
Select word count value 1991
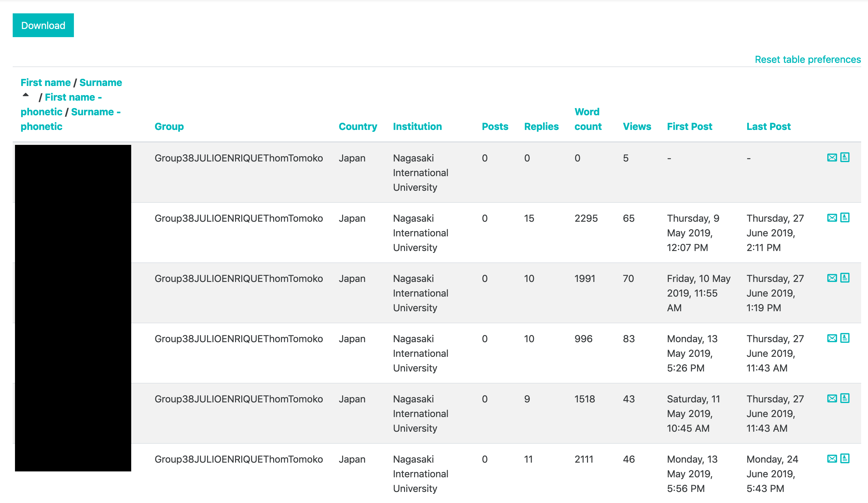click(x=584, y=278)
